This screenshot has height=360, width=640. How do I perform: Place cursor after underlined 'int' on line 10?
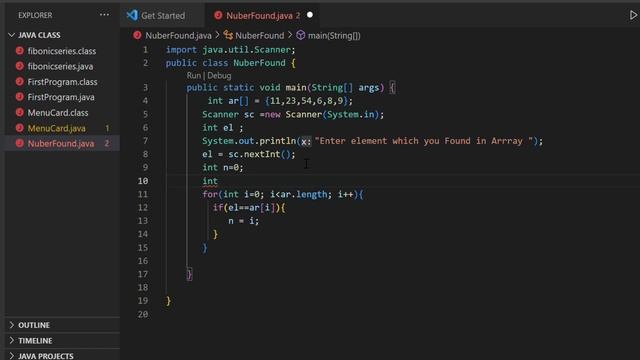[218, 181]
